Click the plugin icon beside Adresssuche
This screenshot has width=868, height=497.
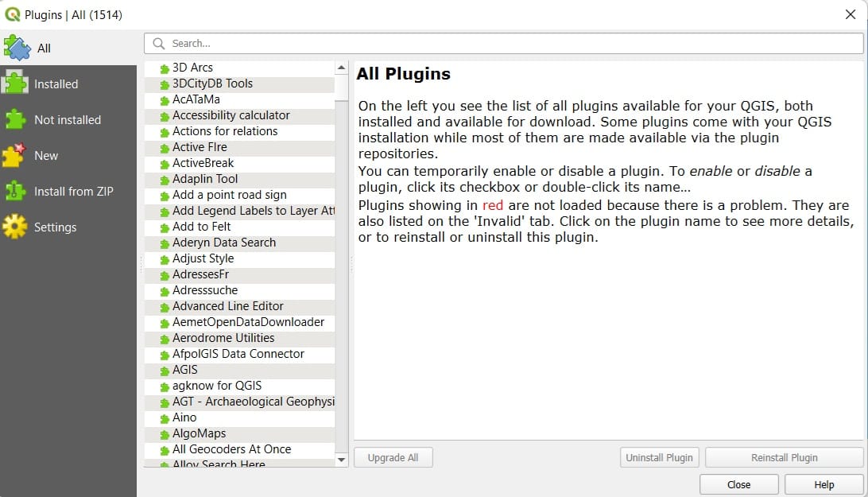[165, 291]
